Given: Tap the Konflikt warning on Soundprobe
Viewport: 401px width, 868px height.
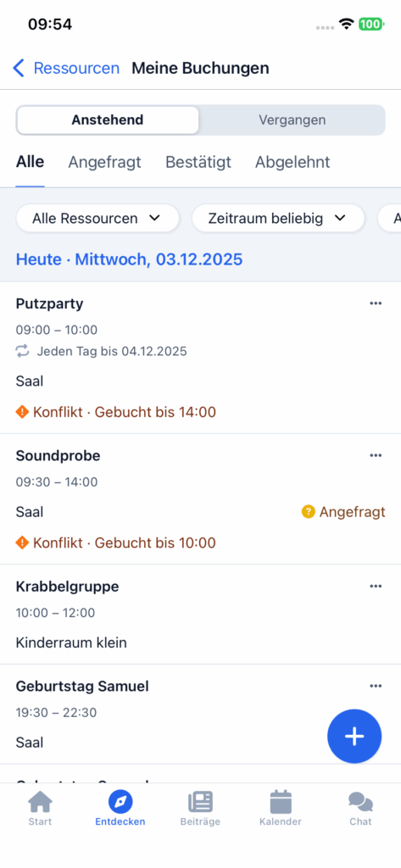Looking at the screenshot, I should pos(116,542).
